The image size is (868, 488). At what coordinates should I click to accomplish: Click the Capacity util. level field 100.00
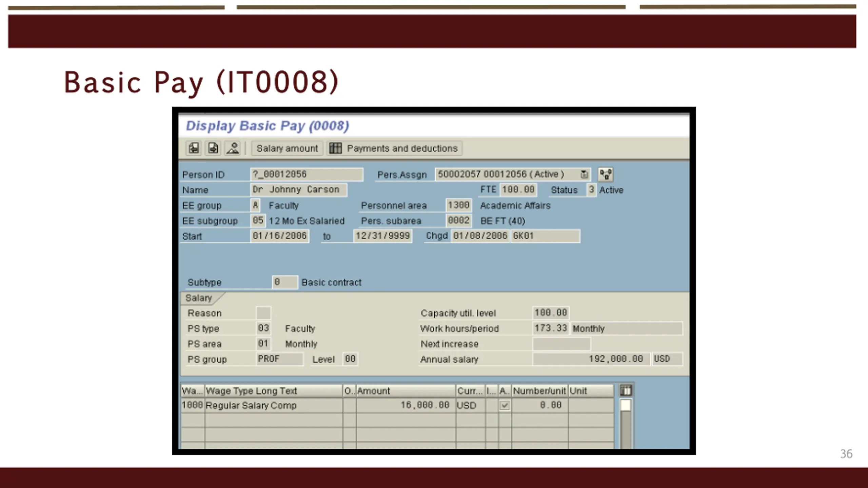[551, 313]
